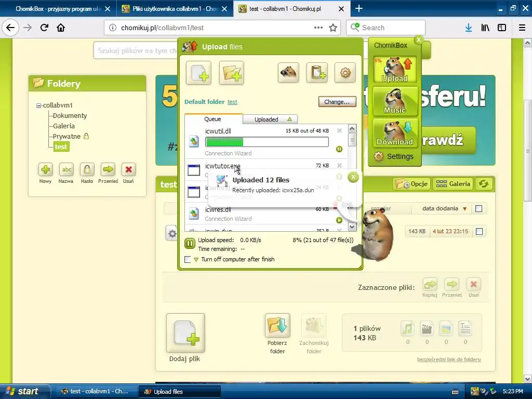Filter by document files icon
The height and width of the screenshot is (399, 532).
[465, 328]
